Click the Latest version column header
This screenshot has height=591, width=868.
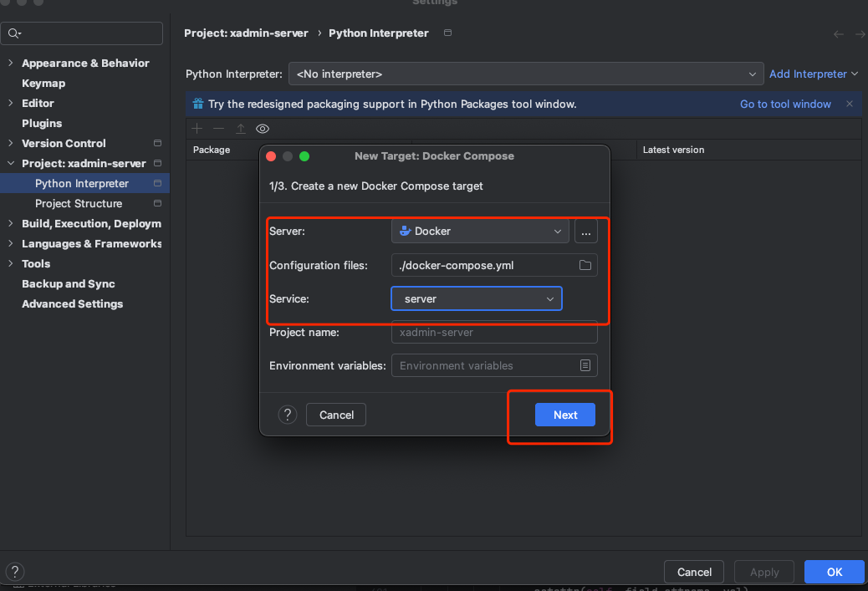(x=673, y=150)
